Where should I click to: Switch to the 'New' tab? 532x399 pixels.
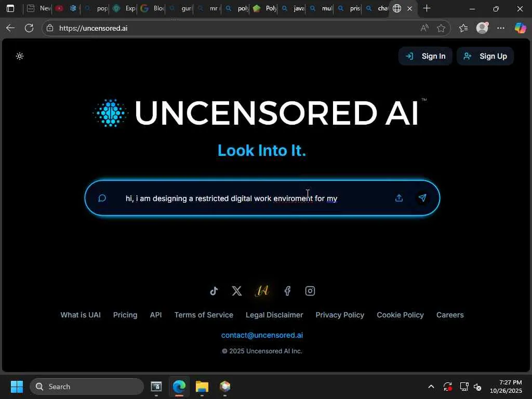pyautogui.click(x=38, y=8)
